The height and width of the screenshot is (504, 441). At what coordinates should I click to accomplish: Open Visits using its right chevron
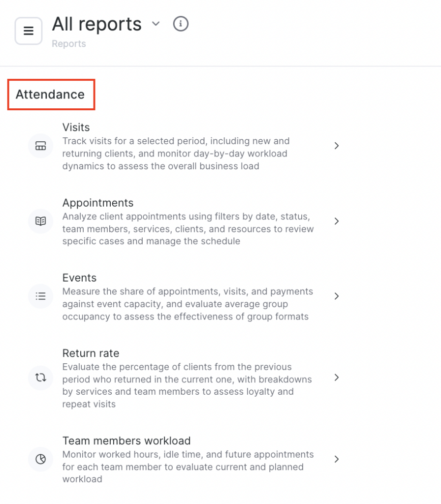tap(337, 146)
